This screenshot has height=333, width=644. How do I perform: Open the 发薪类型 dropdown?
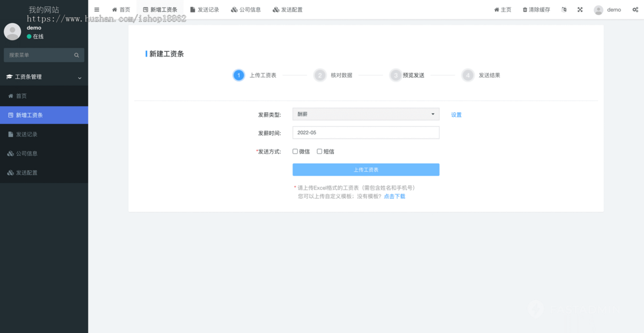click(x=365, y=114)
